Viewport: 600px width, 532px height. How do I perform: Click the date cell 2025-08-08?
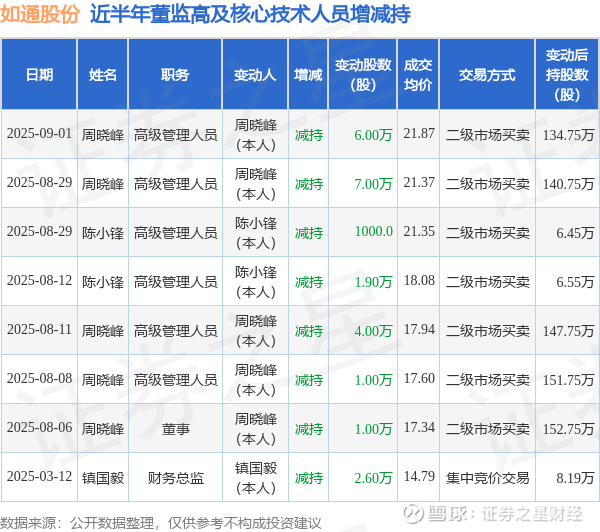(39, 379)
